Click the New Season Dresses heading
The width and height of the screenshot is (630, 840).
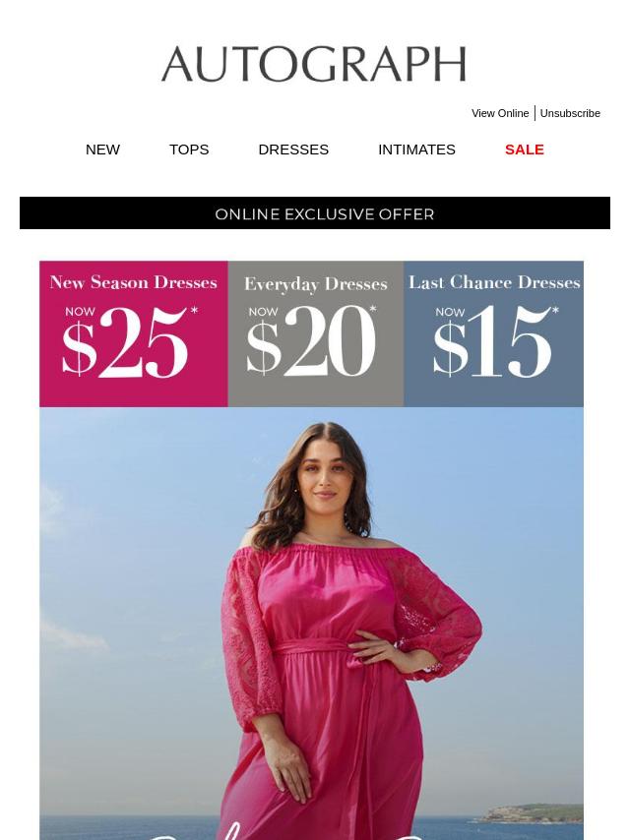(134, 282)
